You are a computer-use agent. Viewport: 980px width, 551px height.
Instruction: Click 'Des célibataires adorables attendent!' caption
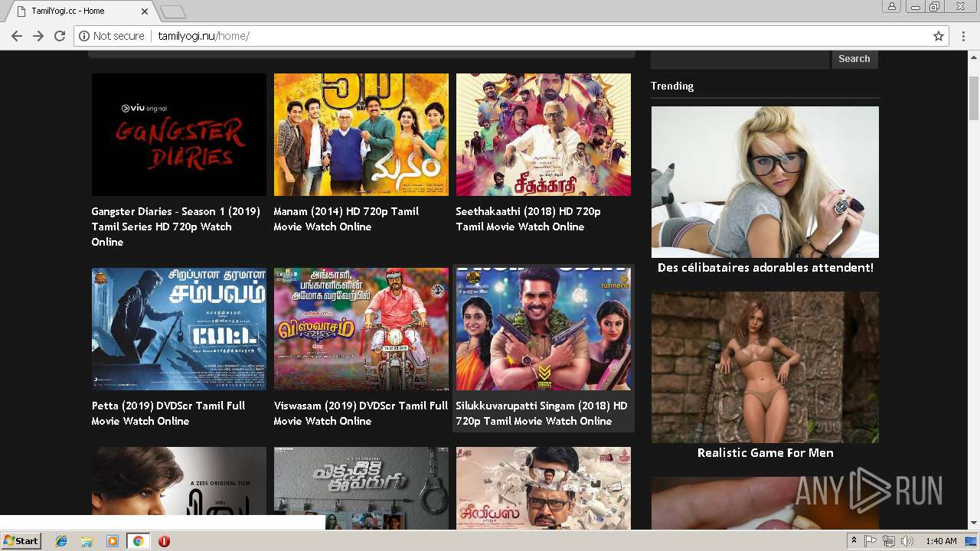765,268
